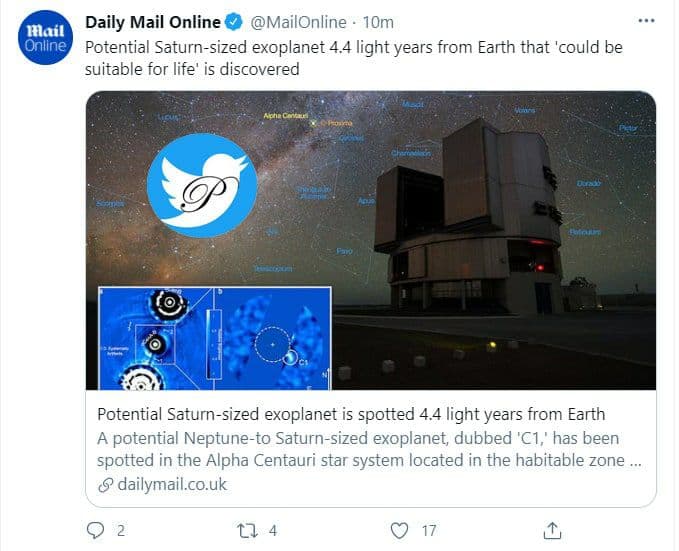Click the Twitter bird logo in image

click(x=201, y=180)
